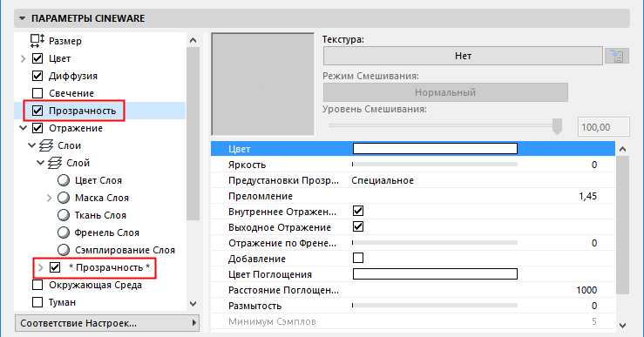
Task: Toggle the Отражение channel checkbox
Action: (37, 128)
